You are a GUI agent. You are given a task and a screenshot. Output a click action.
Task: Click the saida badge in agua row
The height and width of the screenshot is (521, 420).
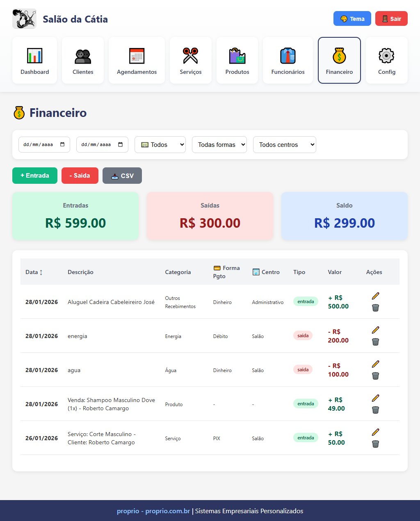(303, 370)
